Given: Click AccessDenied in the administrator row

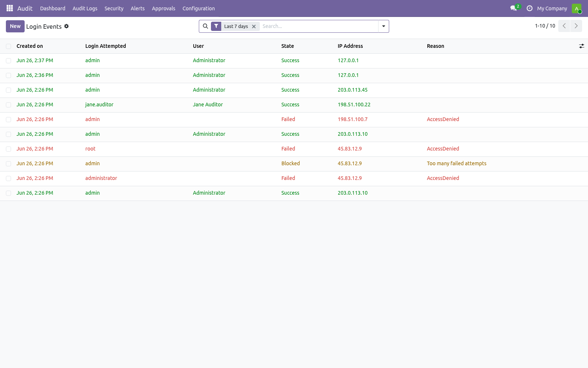Looking at the screenshot, I should tap(443, 178).
